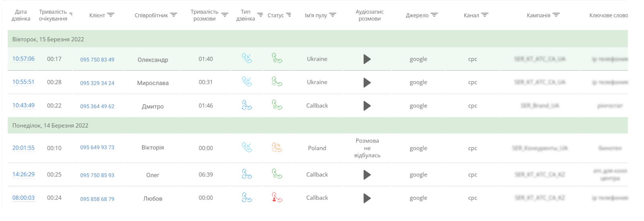Open filter for Співробітник column
This screenshot has height=221, width=644.
(173, 15)
